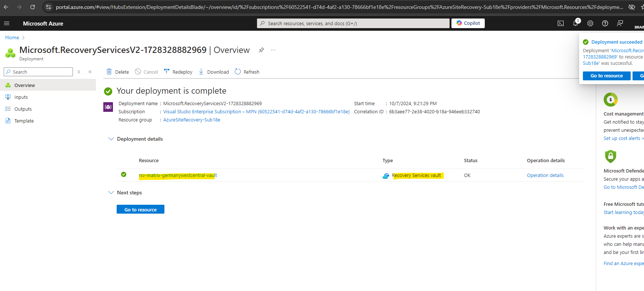644x291 pixels.
Task: Pin the deployment overview to dashboard
Action: point(261,50)
